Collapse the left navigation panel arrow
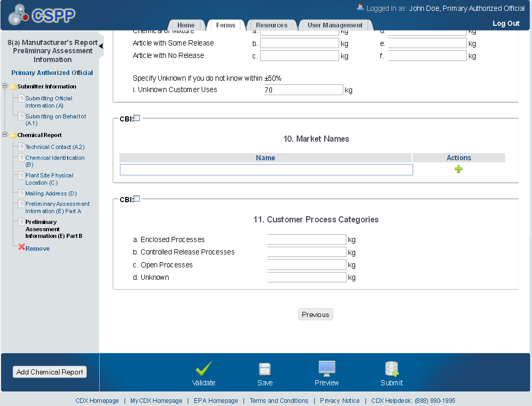 101,46
